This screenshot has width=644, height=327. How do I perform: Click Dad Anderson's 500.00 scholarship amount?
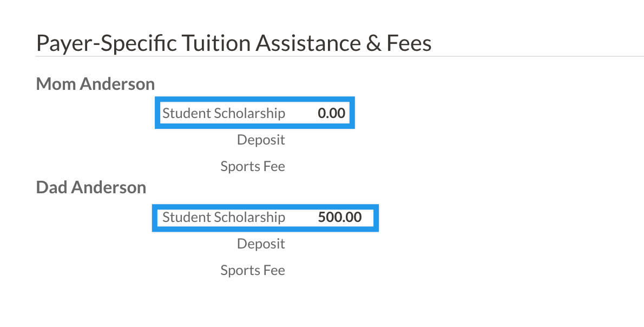point(339,217)
